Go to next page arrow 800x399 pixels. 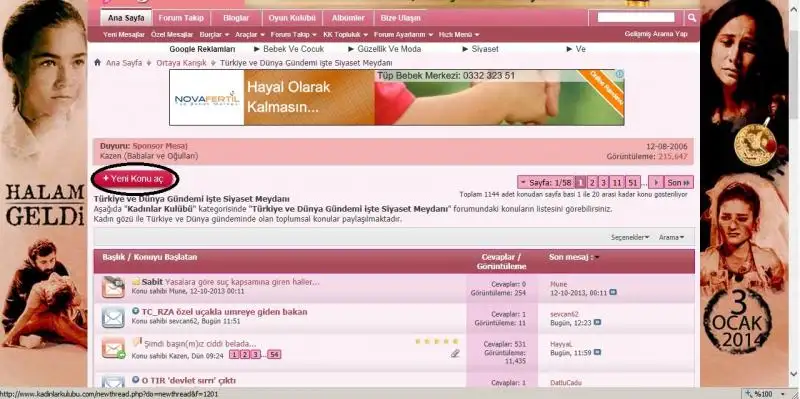point(657,182)
